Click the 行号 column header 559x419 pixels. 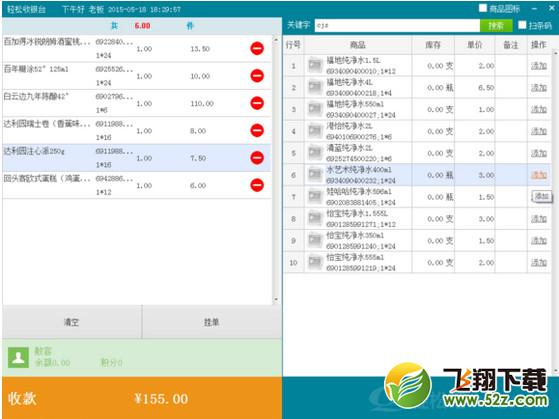[x=293, y=45]
